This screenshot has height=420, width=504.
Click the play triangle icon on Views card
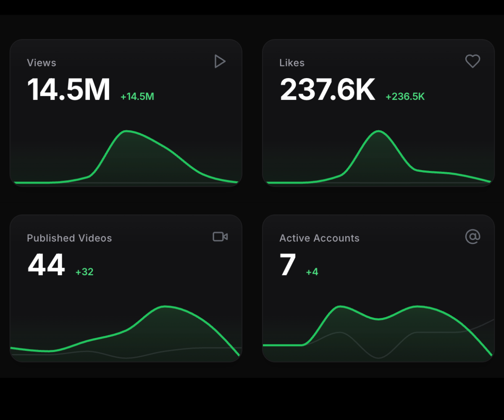220,61
